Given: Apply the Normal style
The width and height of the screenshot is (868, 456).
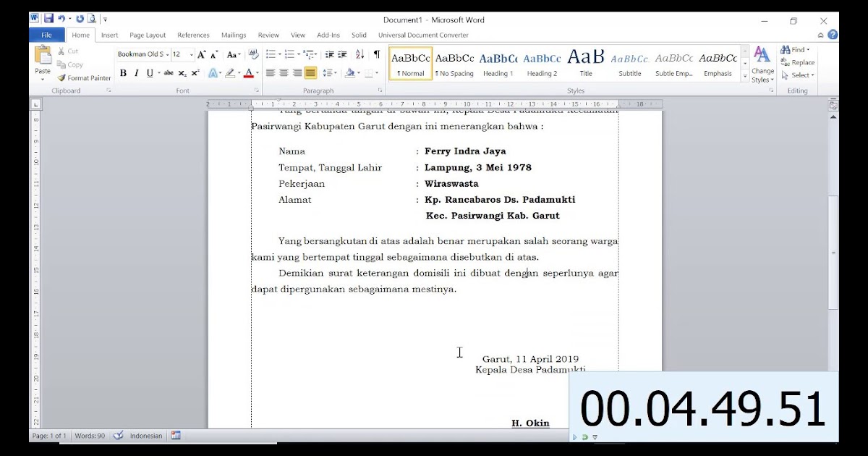Looking at the screenshot, I should pos(411,64).
